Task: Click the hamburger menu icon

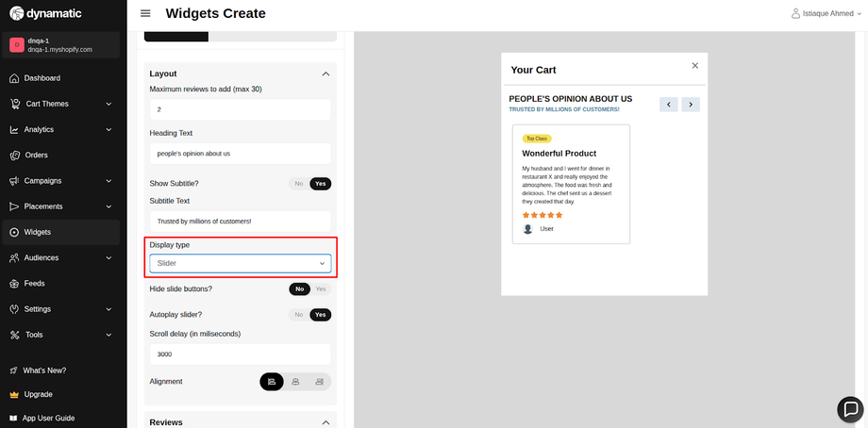Action: tap(145, 13)
